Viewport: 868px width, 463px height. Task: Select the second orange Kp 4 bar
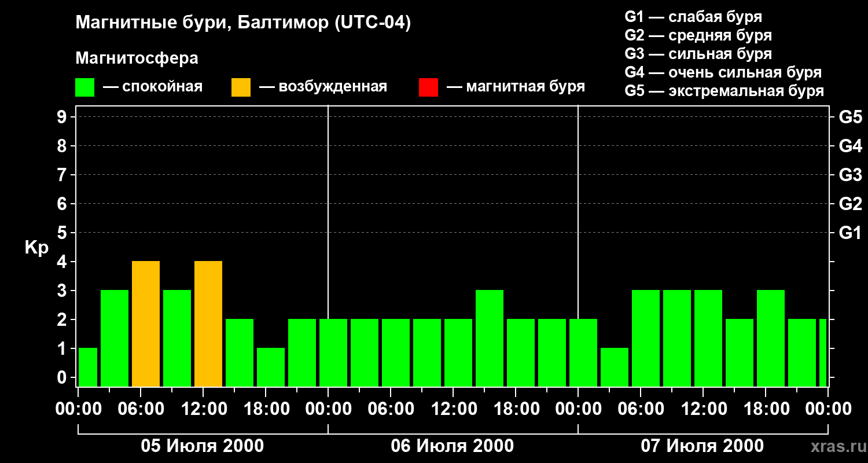tap(208, 324)
